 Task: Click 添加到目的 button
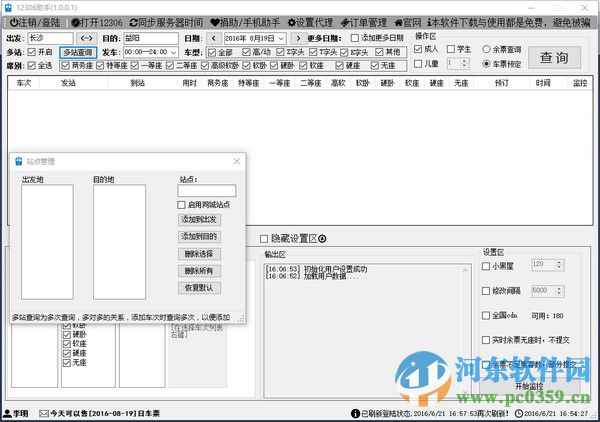[x=199, y=236]
